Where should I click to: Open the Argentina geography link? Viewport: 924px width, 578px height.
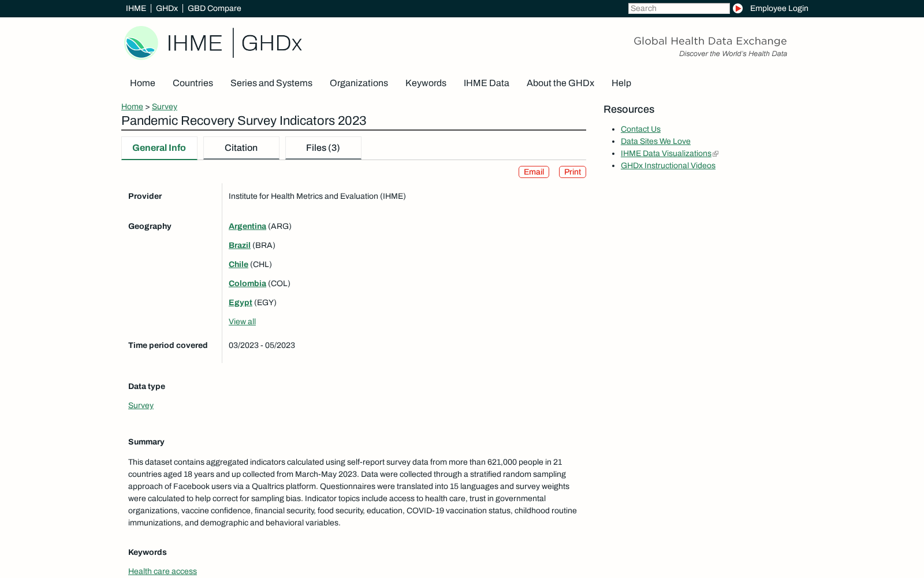[247, 227]
